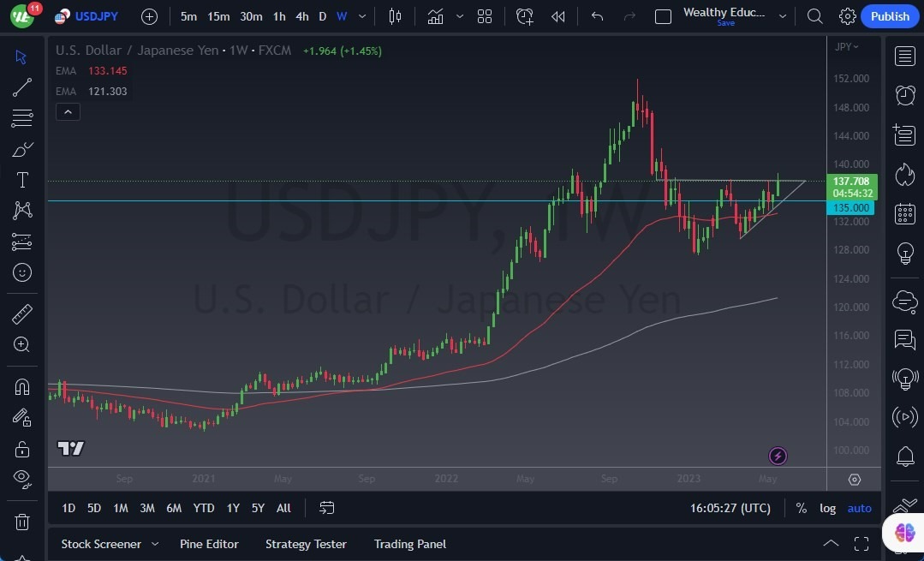The image size is (924, 561).
Task: Select the Measure ruler tool
Action: click(x=21, y=313)
